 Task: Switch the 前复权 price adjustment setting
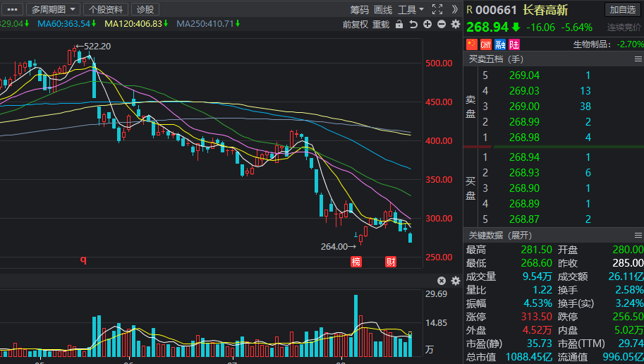[356, 25]
